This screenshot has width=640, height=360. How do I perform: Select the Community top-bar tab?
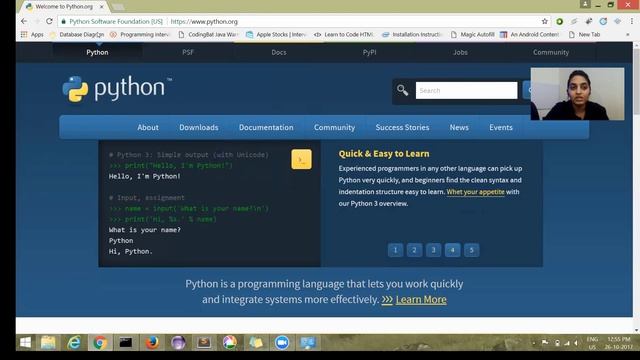[551, 52]
